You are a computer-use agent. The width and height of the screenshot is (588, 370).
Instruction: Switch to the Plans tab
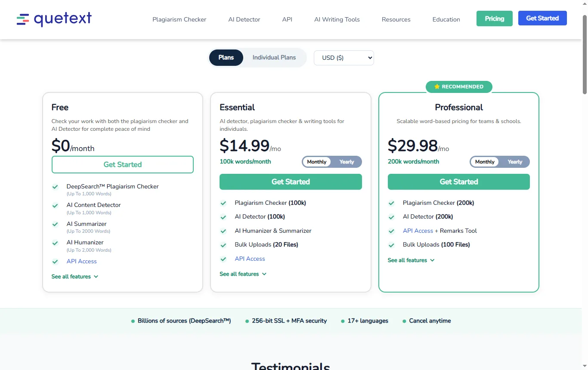tap(226, 58)
